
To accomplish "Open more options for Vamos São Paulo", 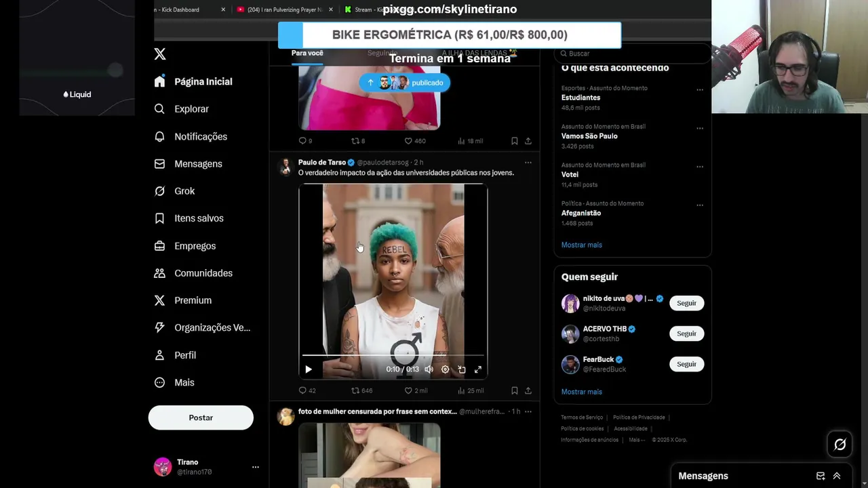I will point(700,128).
